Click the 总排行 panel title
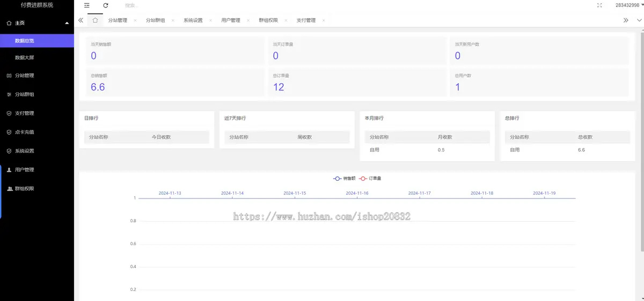 [512, 118]
